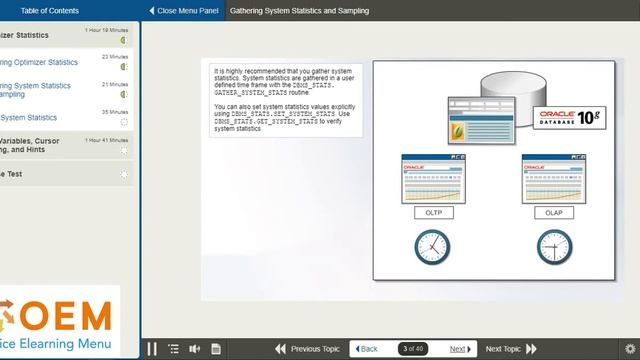This screenshot has width=640, height=360.
Task: Pause the course playback
Action: tap(152, 349)
